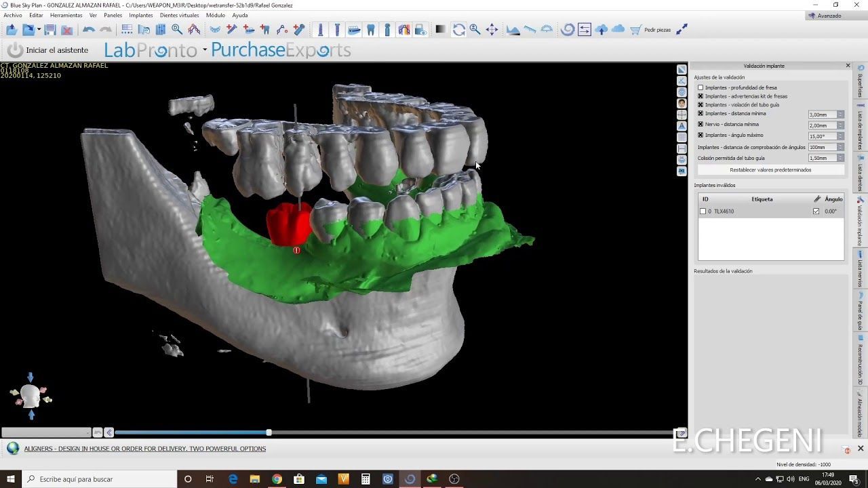Open the Implantes menu
The width and height of the screenshot is (868, 488).
140,15
